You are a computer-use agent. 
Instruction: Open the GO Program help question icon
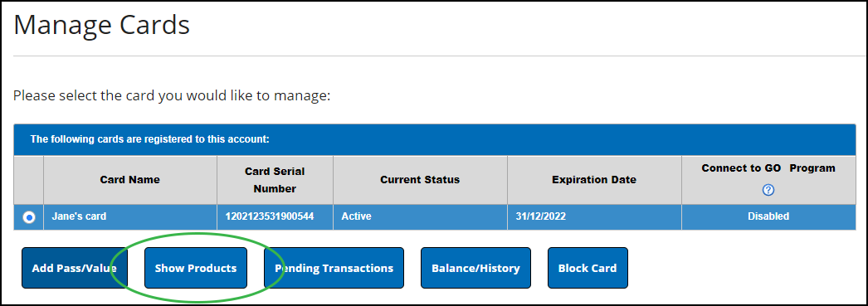tap(768, 190)
